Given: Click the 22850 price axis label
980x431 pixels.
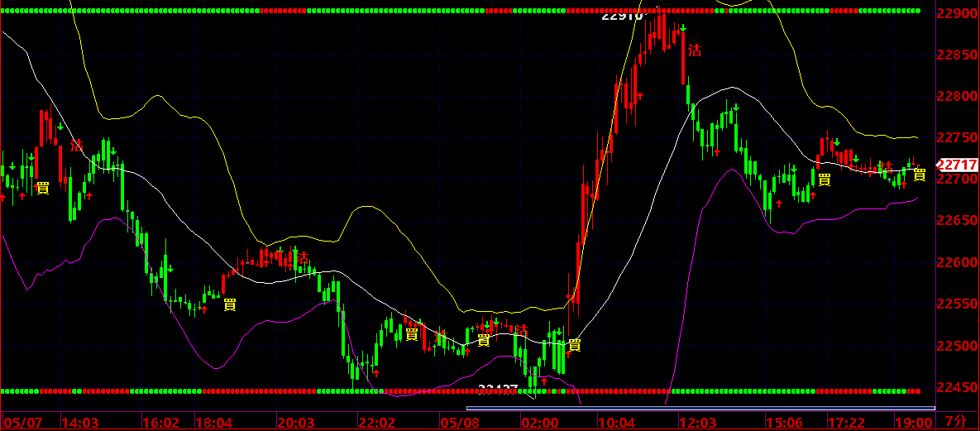Looking at the screenshot, I should click(x=957, y=55).
